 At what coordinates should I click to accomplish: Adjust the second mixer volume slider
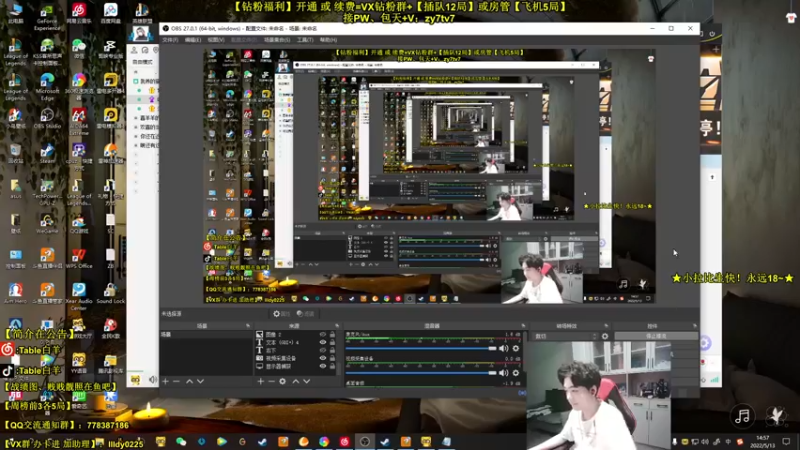click(x=421, y=373)
